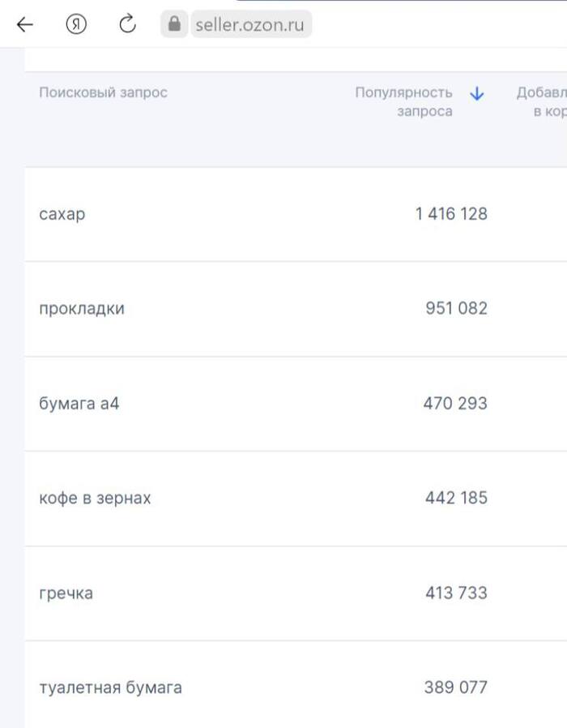Screen dimensions: 567x728
Task: Select the прокладки search query
Action: click(82, 309)
